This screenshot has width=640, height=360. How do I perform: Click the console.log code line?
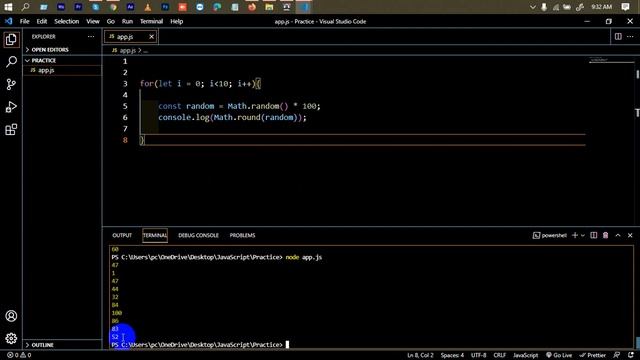pos(232,118)
